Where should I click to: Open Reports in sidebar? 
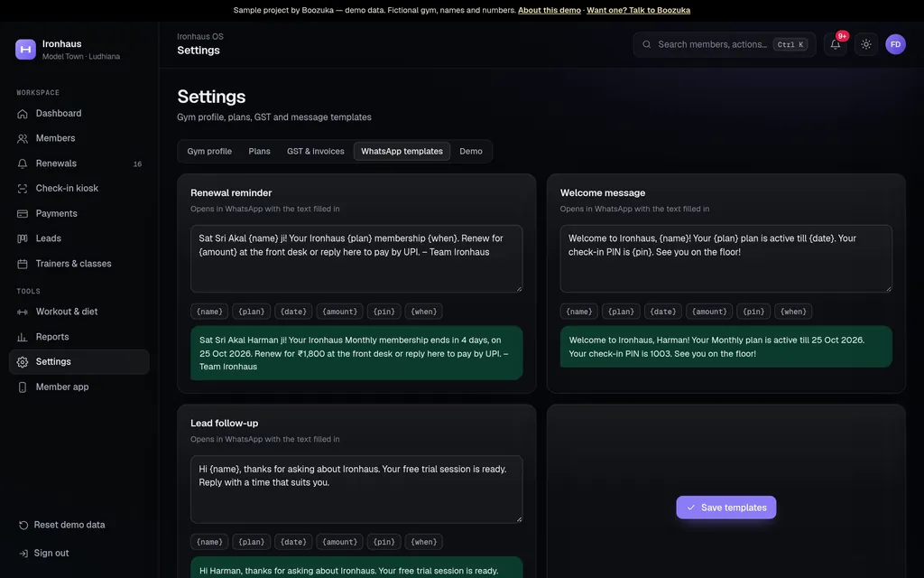pyautogui.click(x=79, y=337)
